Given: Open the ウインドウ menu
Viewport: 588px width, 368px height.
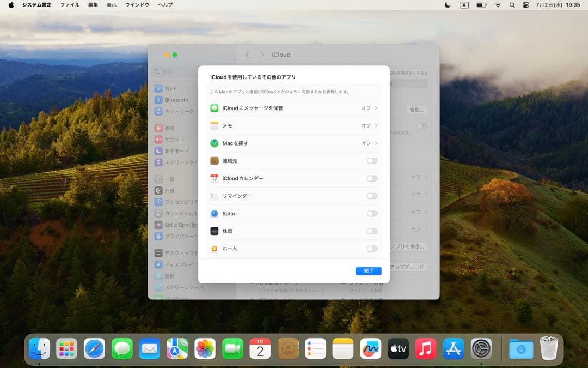Looking at the screenshot, I should (x=136, y=5).
